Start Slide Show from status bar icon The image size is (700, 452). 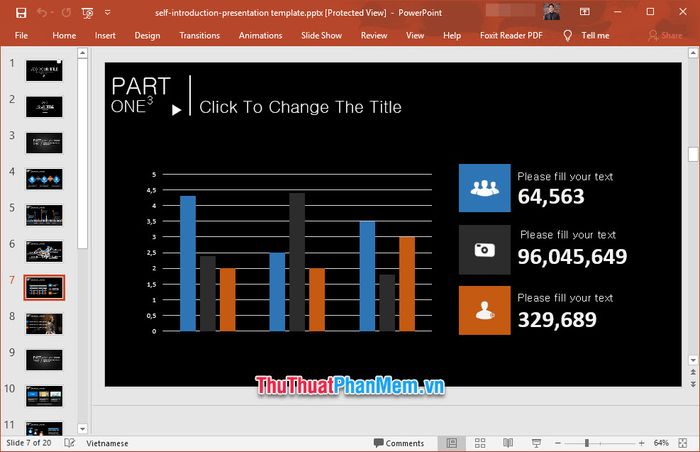(x=536, y=443)
